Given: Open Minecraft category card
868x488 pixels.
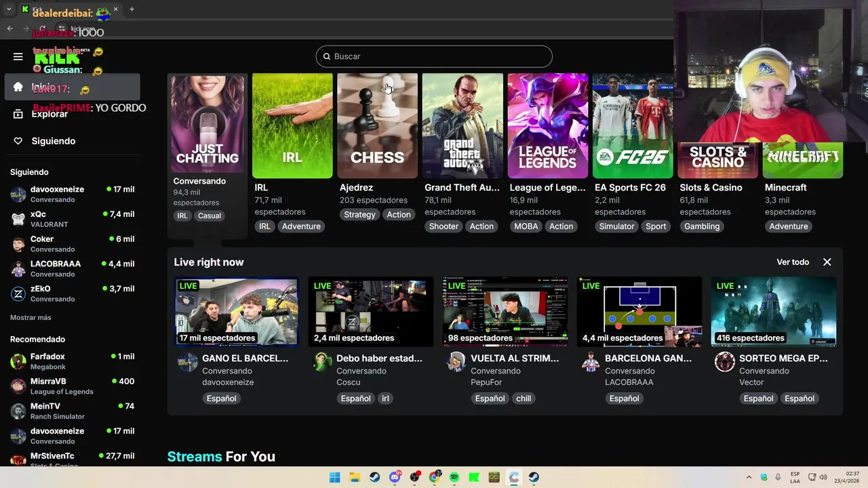Looking at the screenshot, I should [x=802, y=161].
